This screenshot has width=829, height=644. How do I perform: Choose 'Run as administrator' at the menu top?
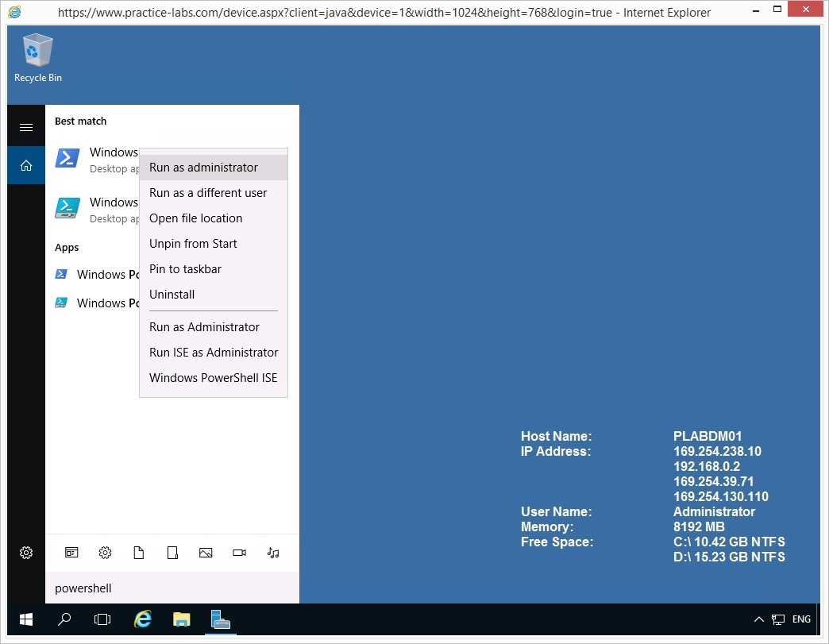point(203,168)
